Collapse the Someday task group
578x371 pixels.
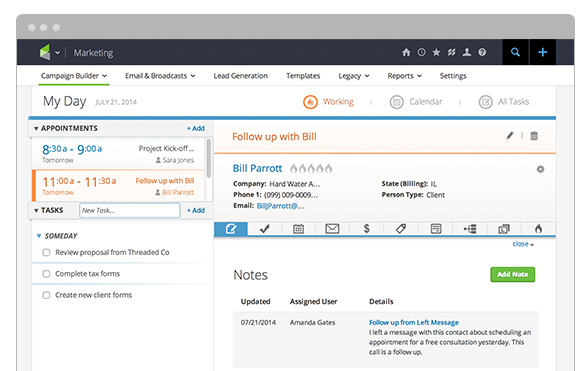coord(39,236)
